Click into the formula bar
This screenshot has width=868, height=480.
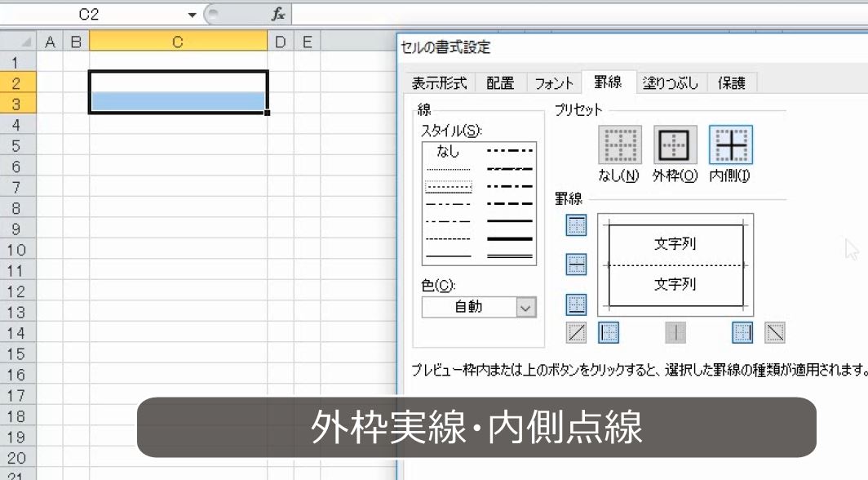click(x=579, y=15)
